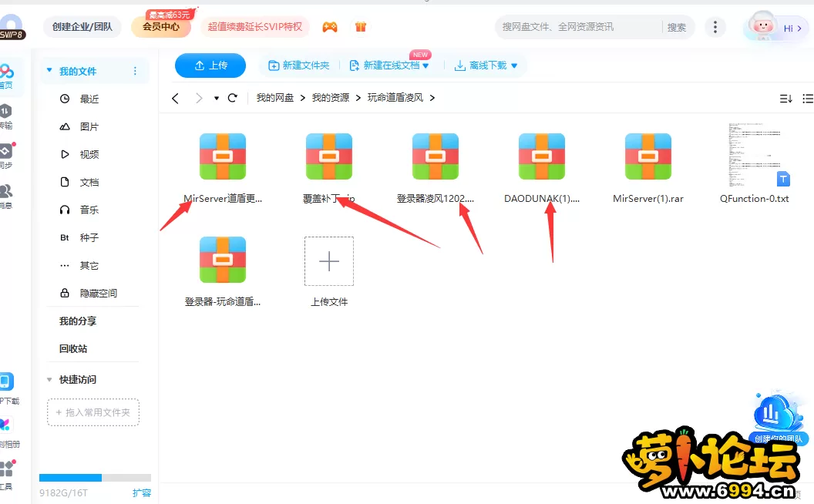Collapse the 我的文件 tree section

(x=49, y=71)
